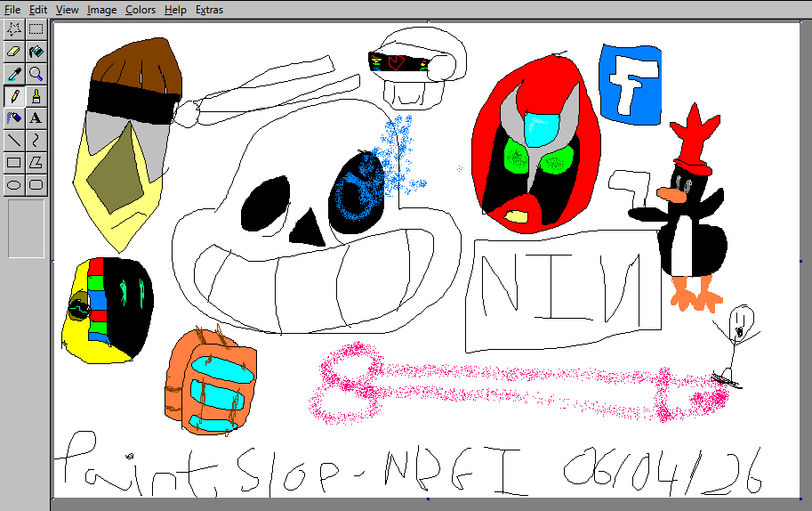The image size is (812, 511).
Task: Select the Magnifier tool
Action: coord(36,74)
